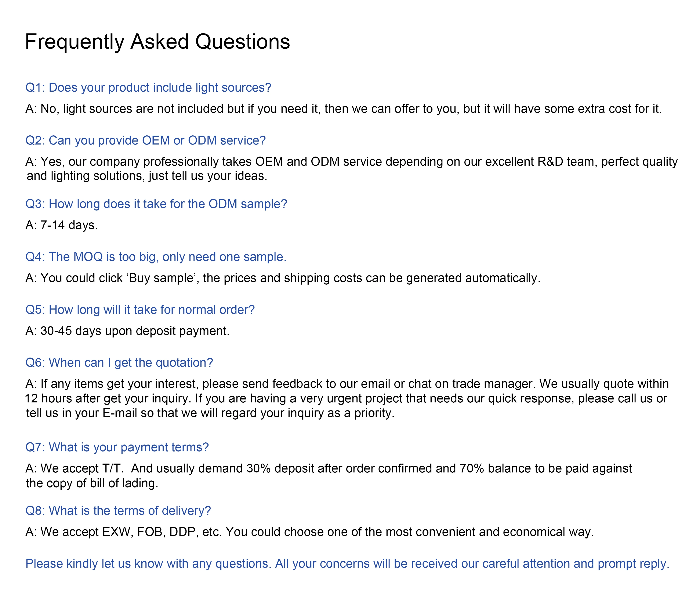
Task: Click the answer '7-14 days'
Action: [x=61, y=225]
